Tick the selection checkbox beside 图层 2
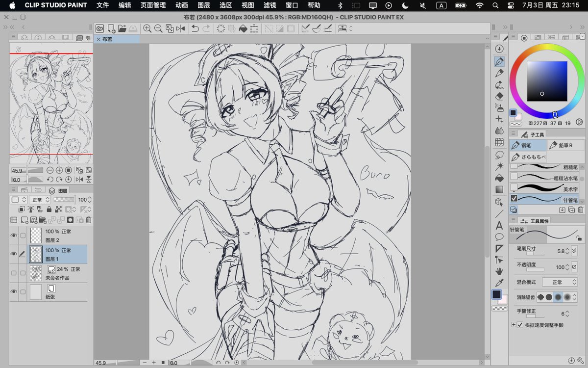The height and width of the screenshot is (368, 588). coord(23,236)
